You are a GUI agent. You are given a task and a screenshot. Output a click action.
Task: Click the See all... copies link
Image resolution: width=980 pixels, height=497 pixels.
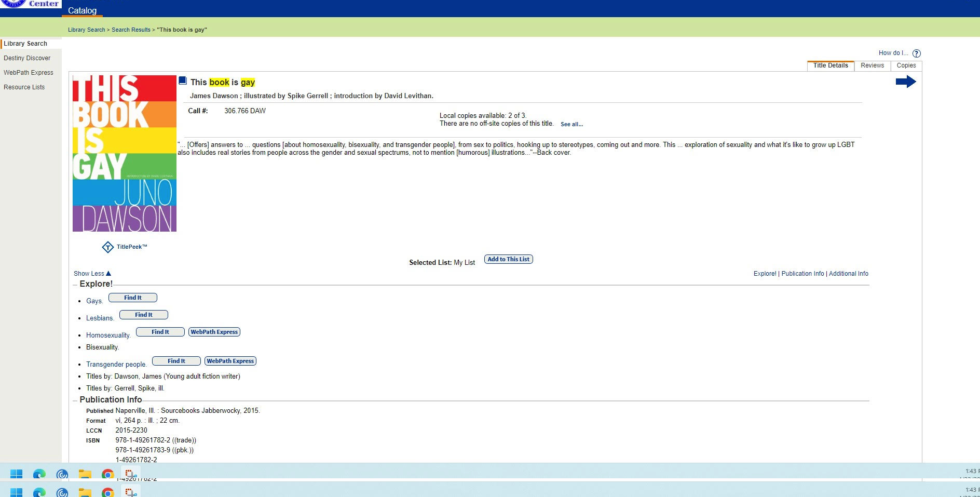[571, 124]
